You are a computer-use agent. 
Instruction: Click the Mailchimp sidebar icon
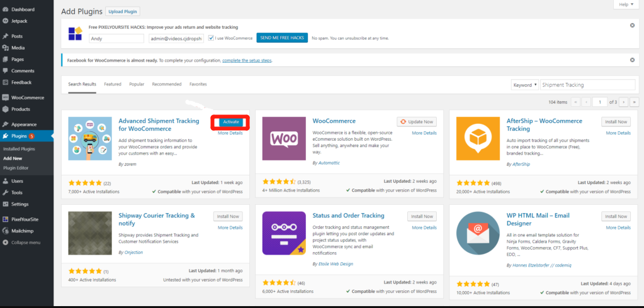(5, 231)
